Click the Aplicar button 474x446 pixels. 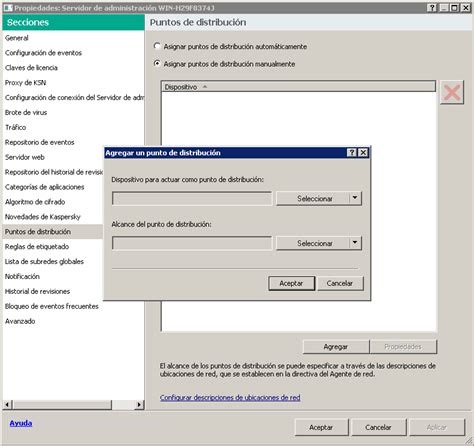[x=437, y=427]
